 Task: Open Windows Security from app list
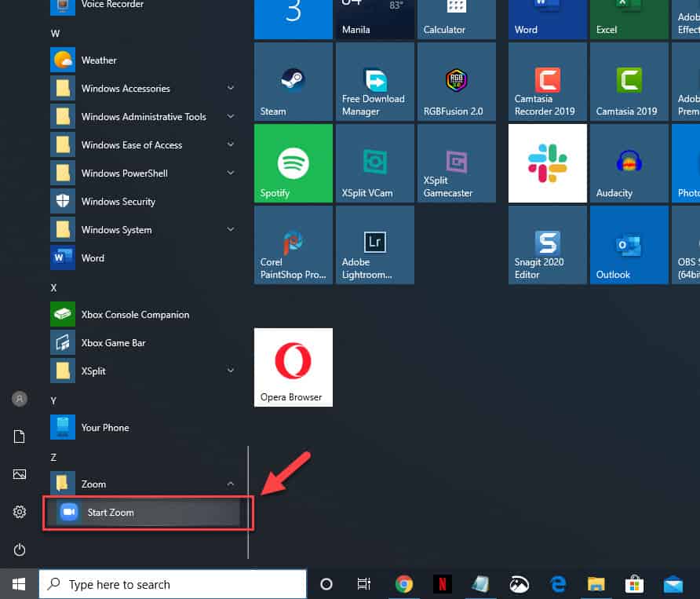tap(145, 202)
